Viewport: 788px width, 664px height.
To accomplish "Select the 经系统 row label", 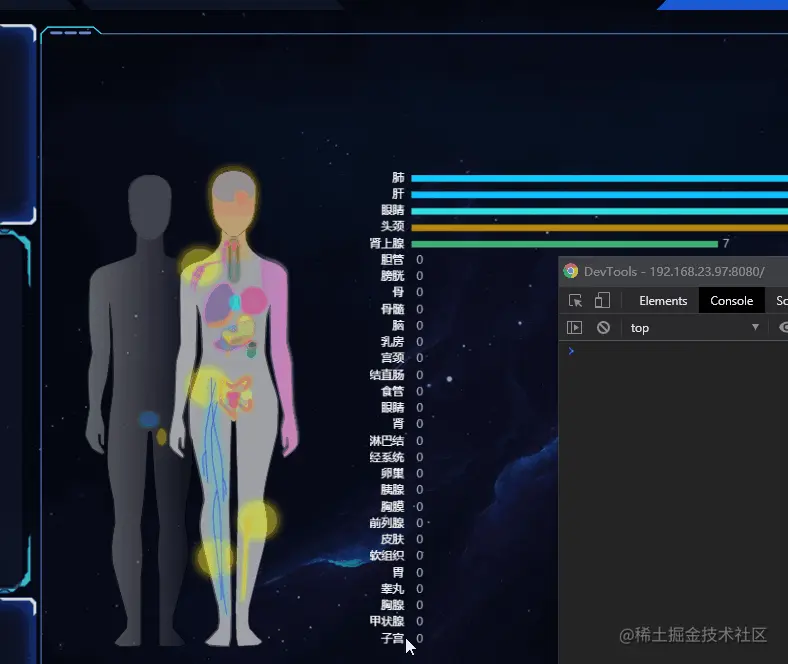I will point(387,457).
